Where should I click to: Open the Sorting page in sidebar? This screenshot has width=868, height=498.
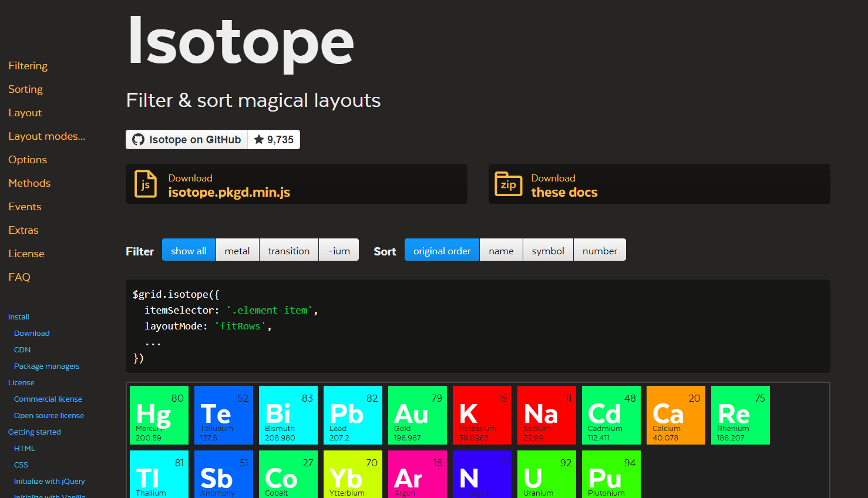pyautogui.click(x=25, y=89)
